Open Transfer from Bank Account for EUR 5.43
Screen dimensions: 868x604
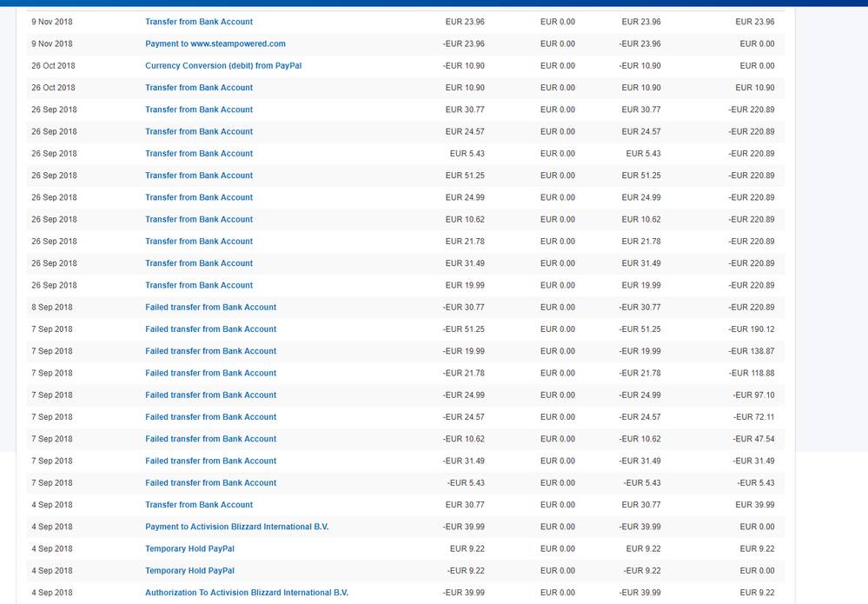pos(199,153)
